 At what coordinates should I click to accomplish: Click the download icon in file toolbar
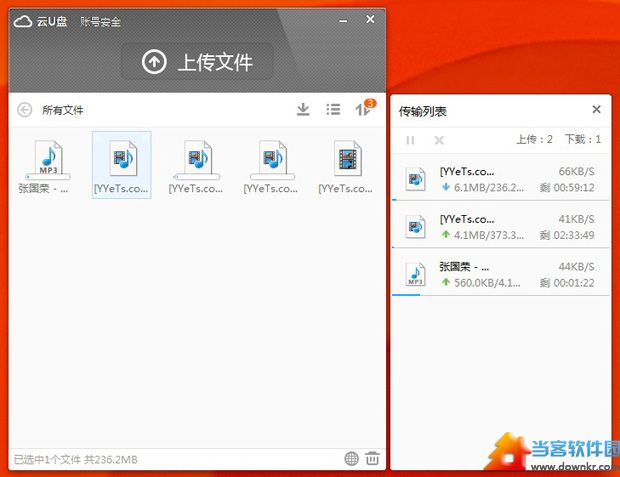(x=303, y=109)
